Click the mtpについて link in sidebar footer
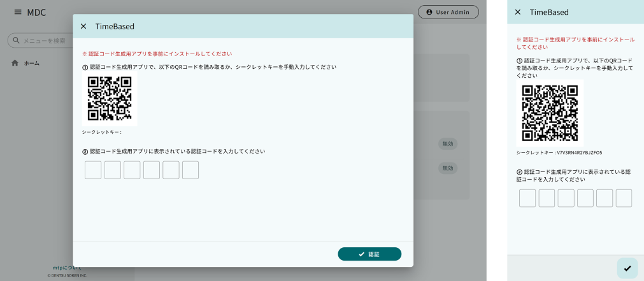 [67, 268]
